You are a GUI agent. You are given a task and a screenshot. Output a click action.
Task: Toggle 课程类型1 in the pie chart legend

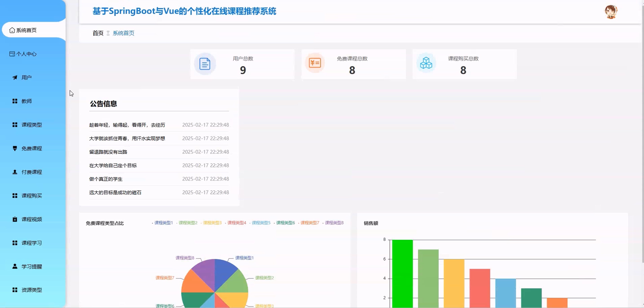click(163, 223)
